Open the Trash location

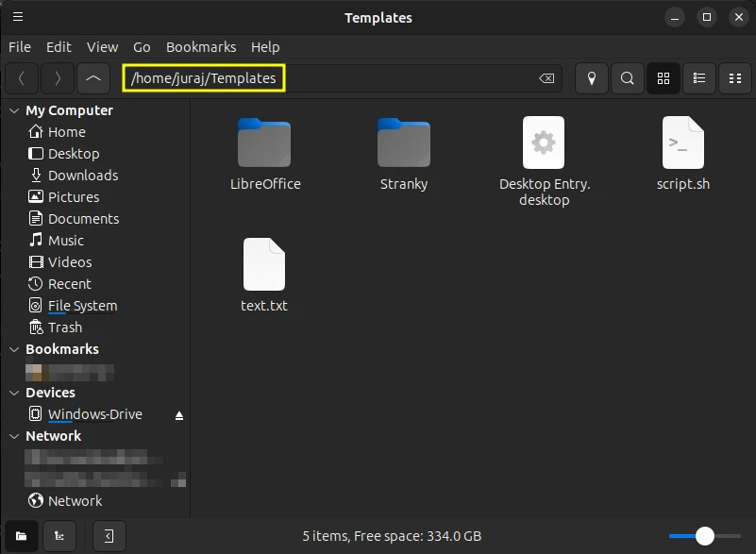(x=62, y=327)
